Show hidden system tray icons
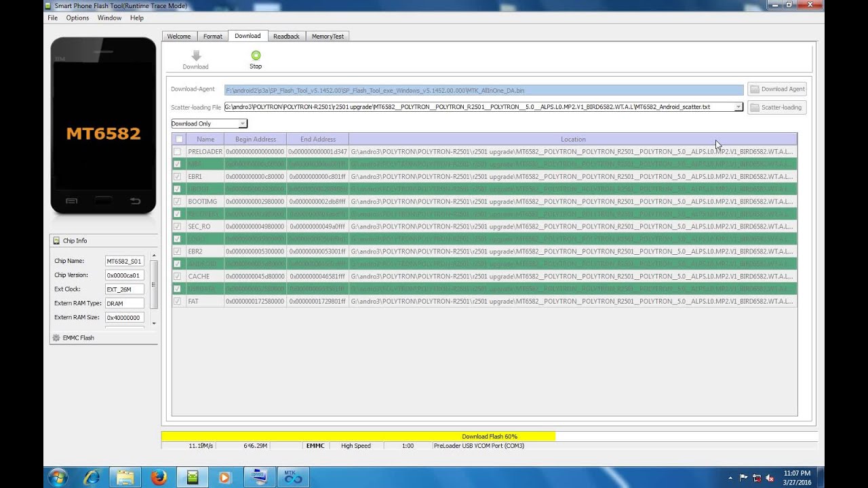This screenshot has width=868, height=488. [x=731, y=477]
